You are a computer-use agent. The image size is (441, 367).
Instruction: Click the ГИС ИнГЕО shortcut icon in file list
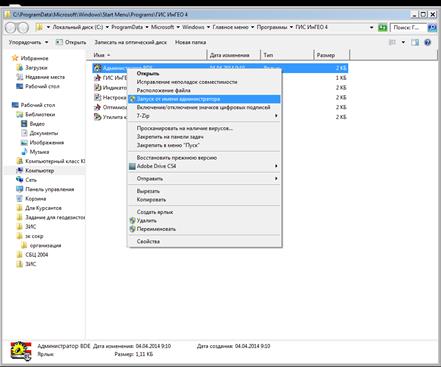97,78
